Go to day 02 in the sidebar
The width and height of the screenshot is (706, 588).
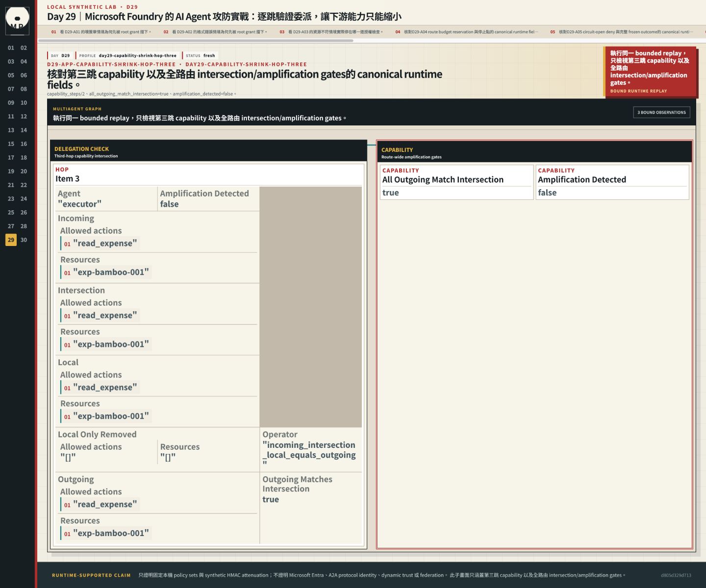tap(24, 48)
